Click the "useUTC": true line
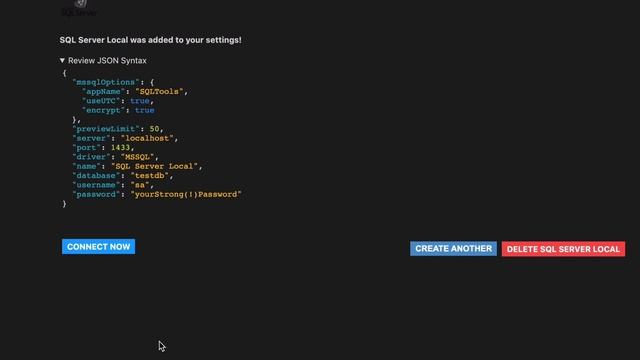640x360 pixels. 118,101
